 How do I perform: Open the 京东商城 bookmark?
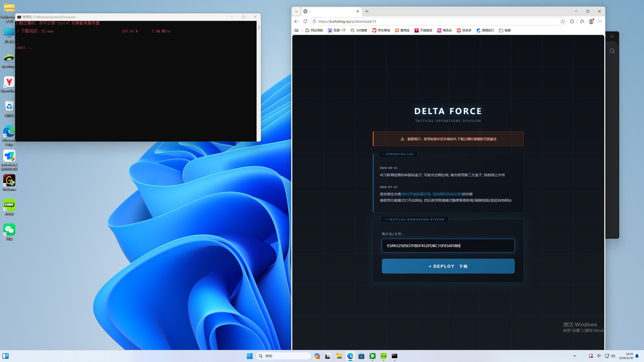[x=381, y=30]
